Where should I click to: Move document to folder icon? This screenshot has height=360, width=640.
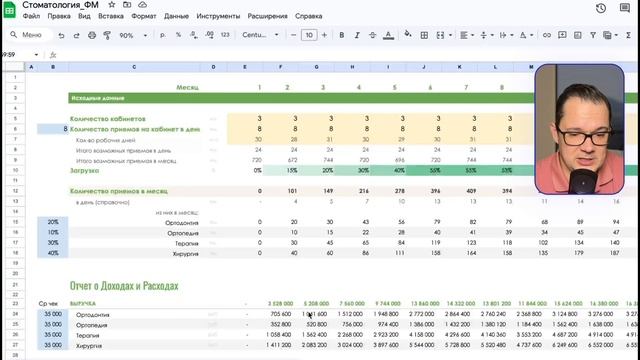tap(127, 5)
